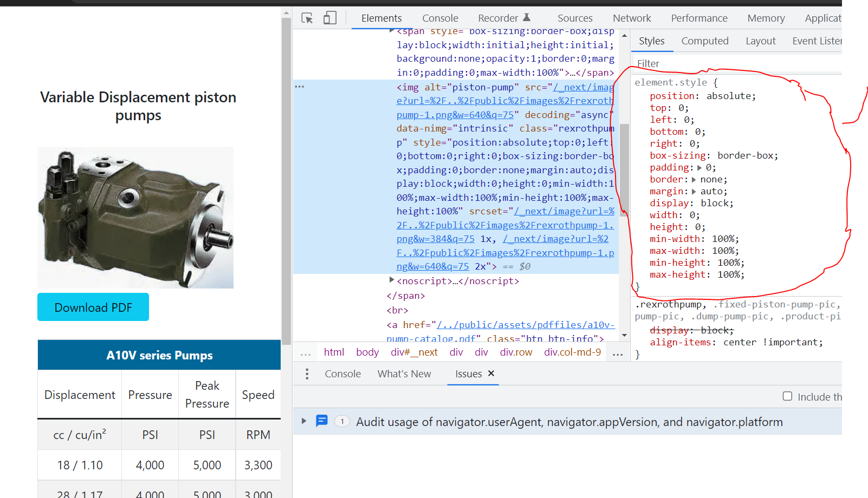Open the three-dot menu right of the breadcrumbs
Viewport: 868px width, 498px height.
pyautogui.click(x=618, y=352)
